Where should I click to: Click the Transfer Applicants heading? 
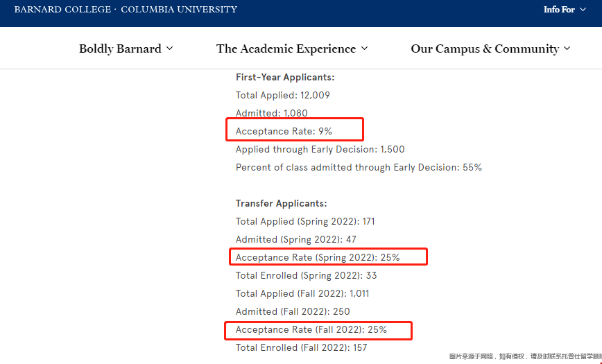281,203
